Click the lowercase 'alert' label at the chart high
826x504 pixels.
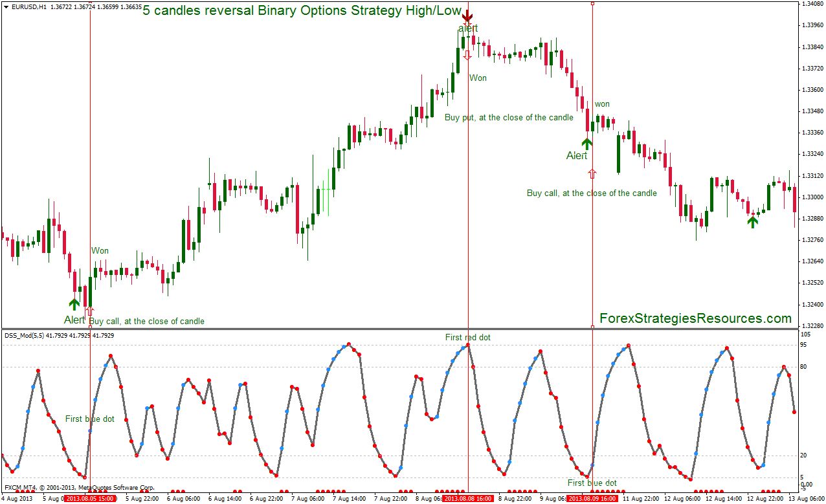(x=468, y=28)
